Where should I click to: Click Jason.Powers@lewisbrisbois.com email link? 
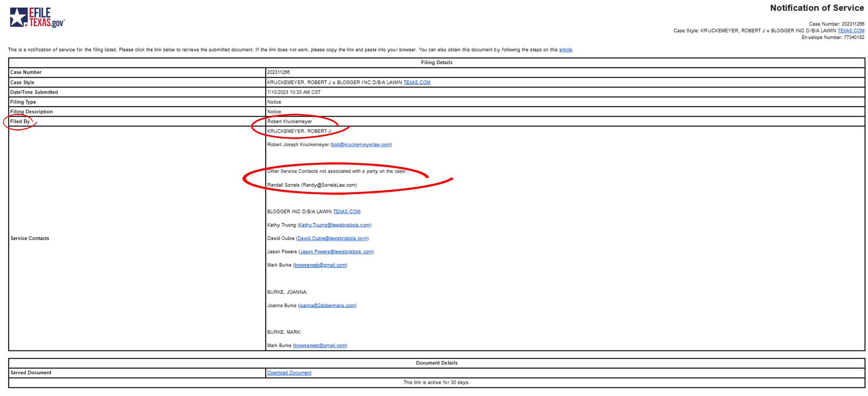[336, 252]
